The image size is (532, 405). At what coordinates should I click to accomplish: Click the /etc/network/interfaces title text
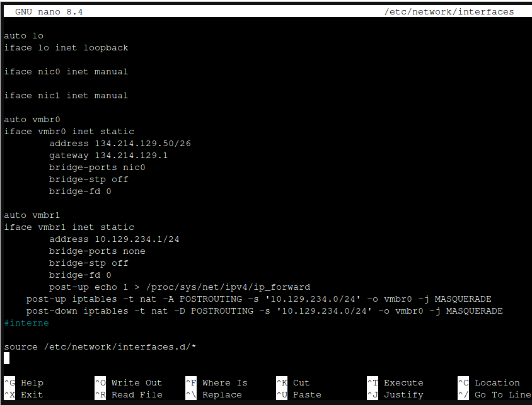tap(449, 11)
